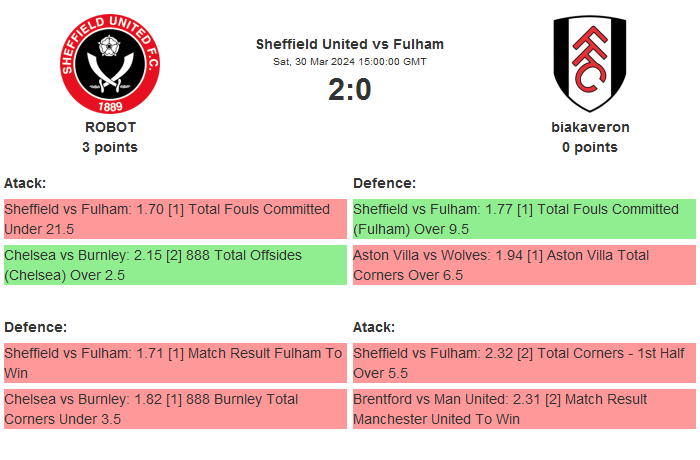This screenshot has width=700, height=460.
Task: Select Total Fouls Committed Under 21.5 bet
Action: (175, 218)
